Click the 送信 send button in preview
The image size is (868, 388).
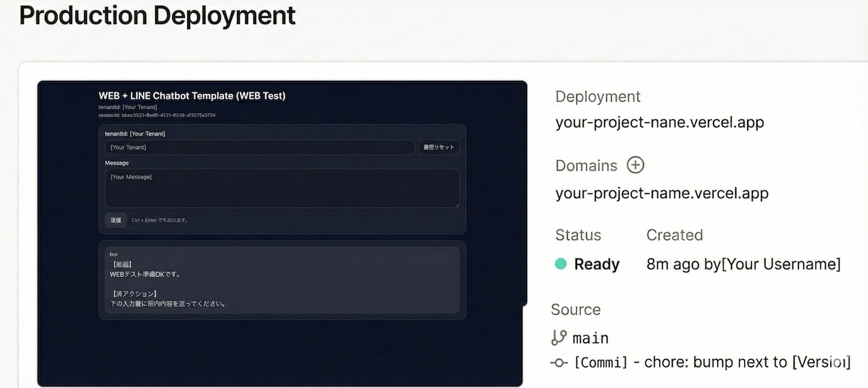coord(115,220)
